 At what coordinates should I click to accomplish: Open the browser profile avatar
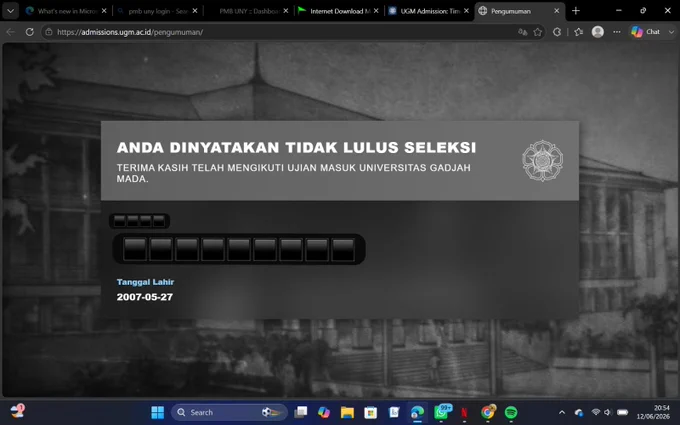[598, 32]
